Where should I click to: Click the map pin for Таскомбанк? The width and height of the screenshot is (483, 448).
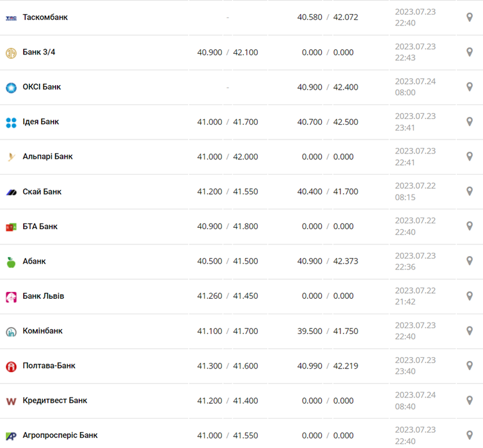point(469,17)
